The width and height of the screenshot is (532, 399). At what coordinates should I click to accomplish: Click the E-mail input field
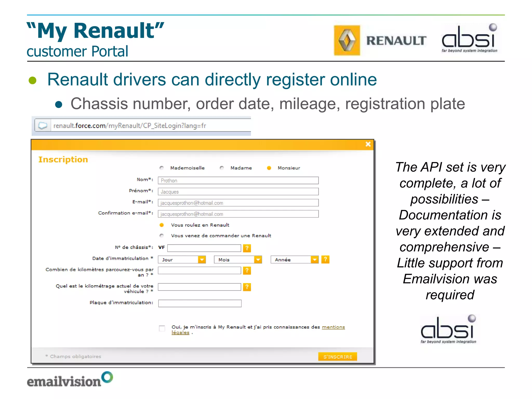[x=238, y=203]
